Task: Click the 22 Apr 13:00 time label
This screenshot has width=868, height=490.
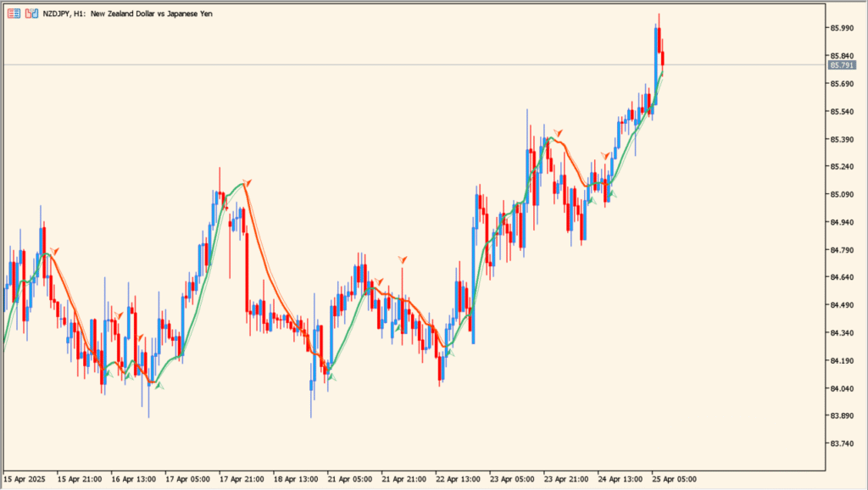Action: (458, 479)
